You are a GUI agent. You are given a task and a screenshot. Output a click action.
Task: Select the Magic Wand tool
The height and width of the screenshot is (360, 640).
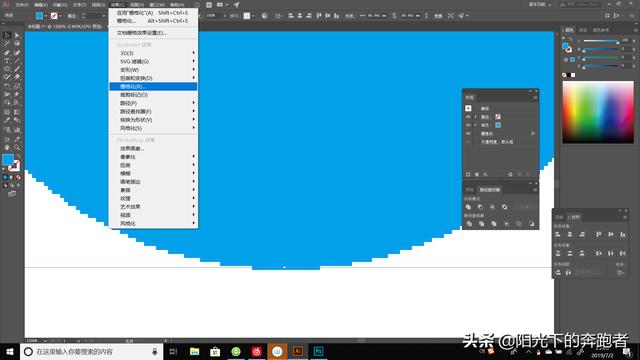click(x=7, y=44)
